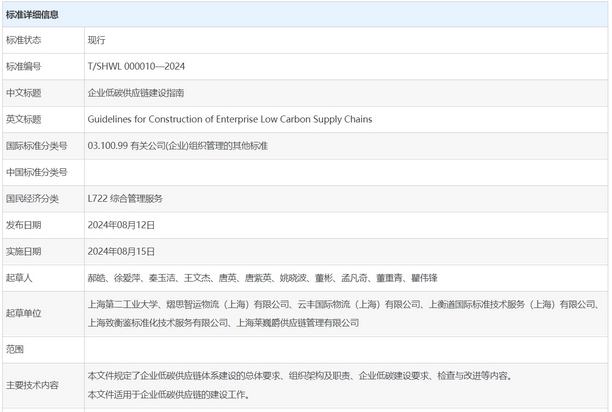Click the line beginning 上海第二工业大学
This screenshot has width=612, height=412.
tap(343, 304)
